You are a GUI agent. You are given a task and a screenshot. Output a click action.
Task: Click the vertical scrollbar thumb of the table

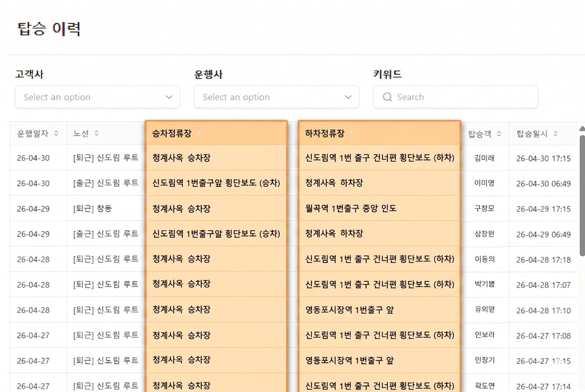click(x=582, y=195)
